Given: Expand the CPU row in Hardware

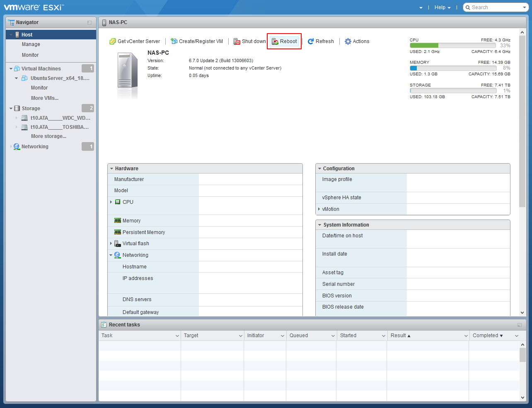Looking at the screenshot, I should [111, 202].
